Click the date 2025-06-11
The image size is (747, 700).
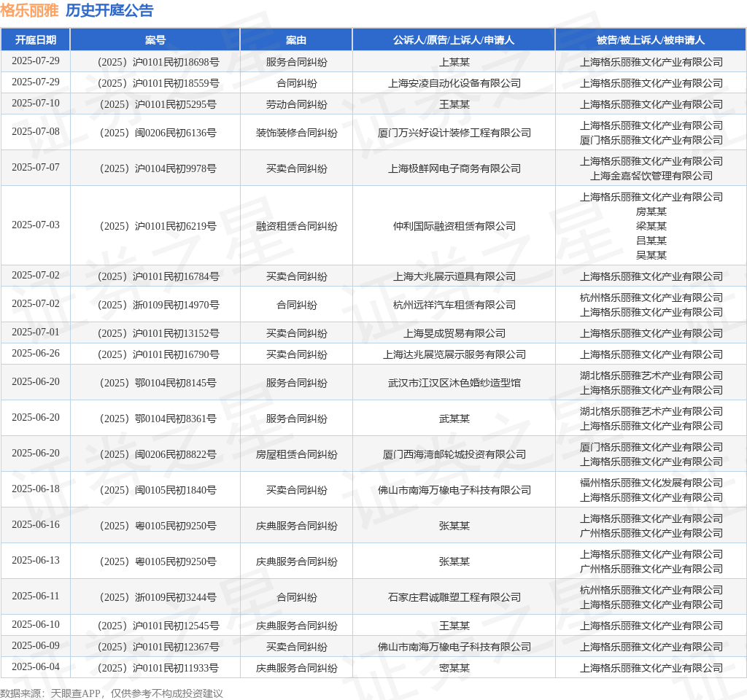(x=36, y=596)
